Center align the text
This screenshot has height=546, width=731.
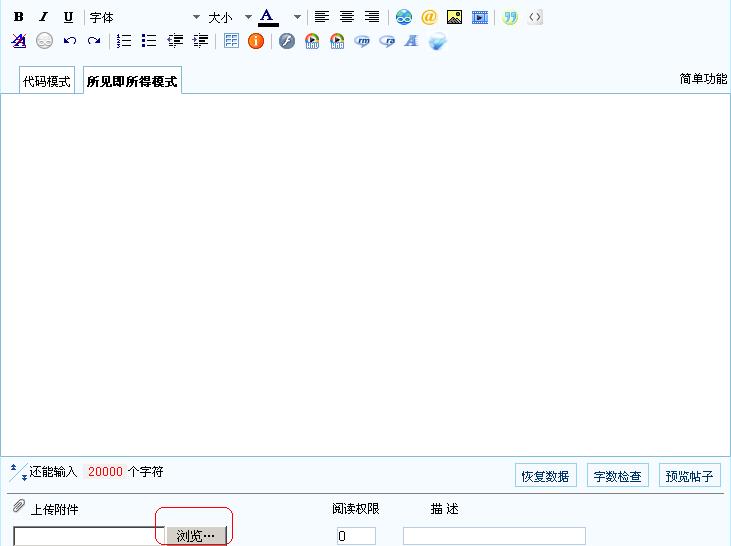347,17
